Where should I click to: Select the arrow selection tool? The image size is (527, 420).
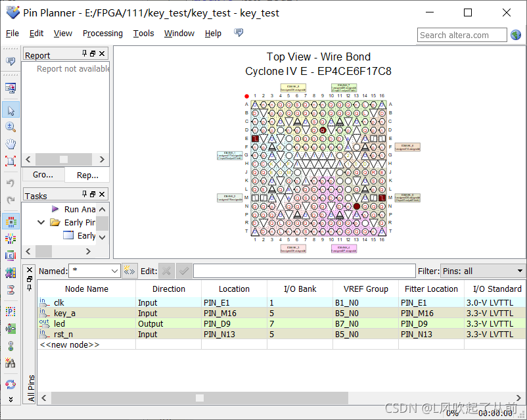coord(11,110)
